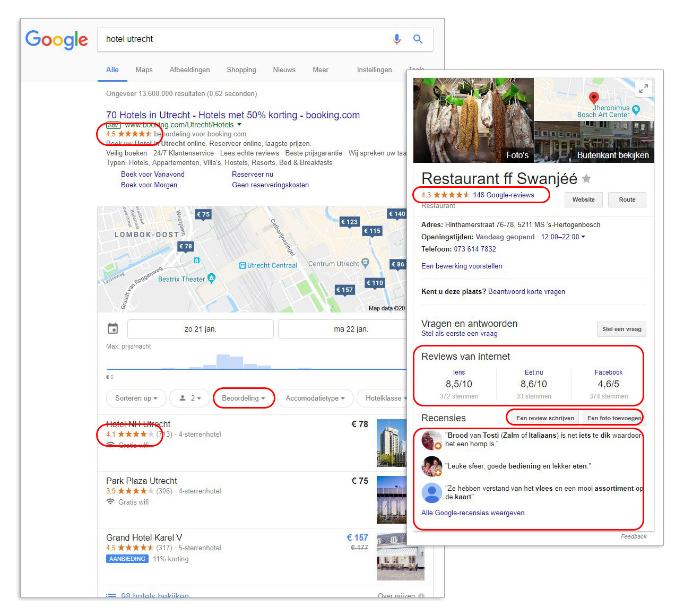Select the Alle search tab
The width and height of the screenshot is (684, 616).
(x=112, y=70)
